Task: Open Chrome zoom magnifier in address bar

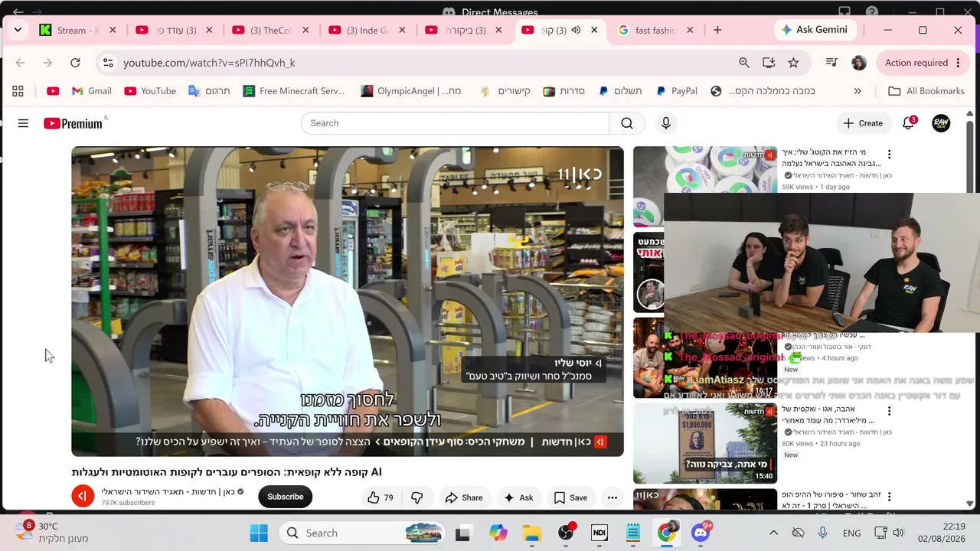Action: click(x=744, y=63)
